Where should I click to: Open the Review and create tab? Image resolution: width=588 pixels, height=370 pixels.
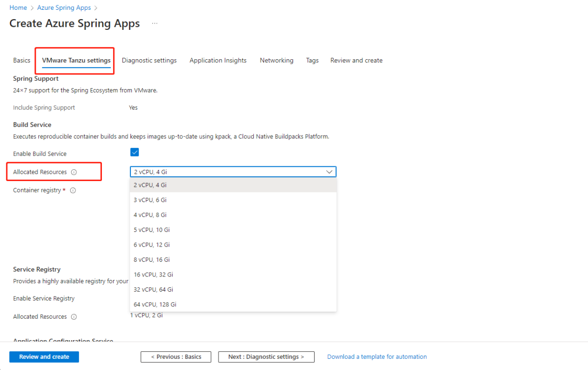357,61
